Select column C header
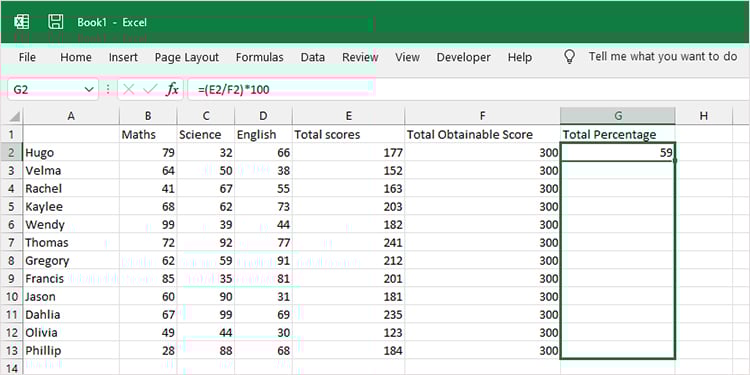Image resolution: width=750 pixels, height=375 pixels. pos(206,116)
